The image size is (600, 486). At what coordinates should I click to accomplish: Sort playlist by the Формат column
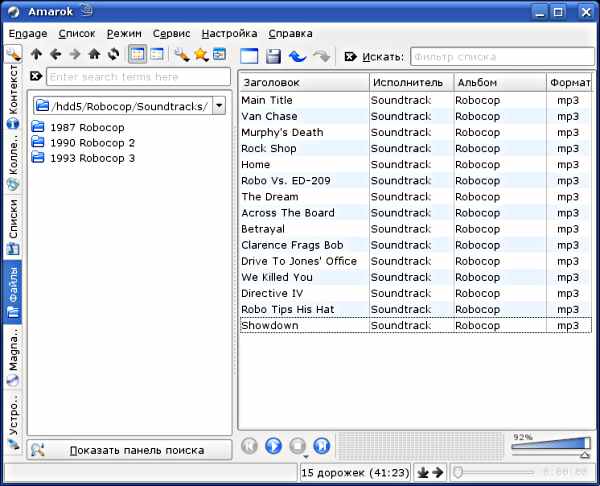569,82
